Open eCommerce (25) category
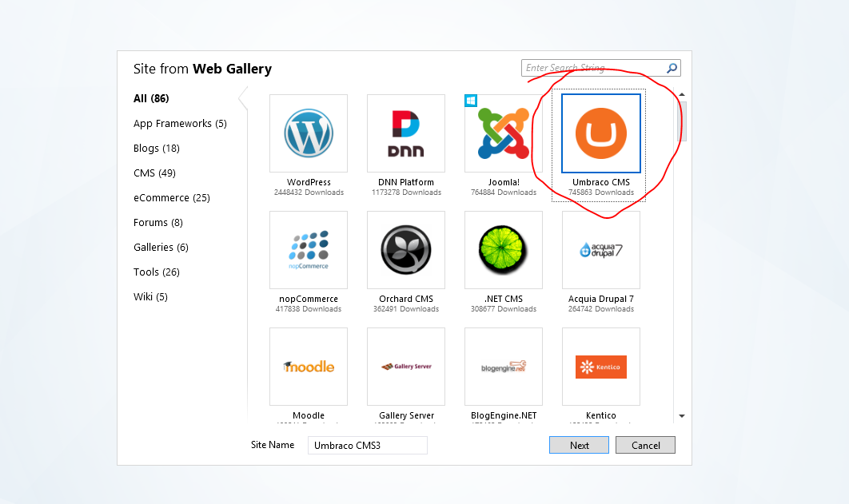Viewport: 849px width, 504px height. (x=172, y=198)
